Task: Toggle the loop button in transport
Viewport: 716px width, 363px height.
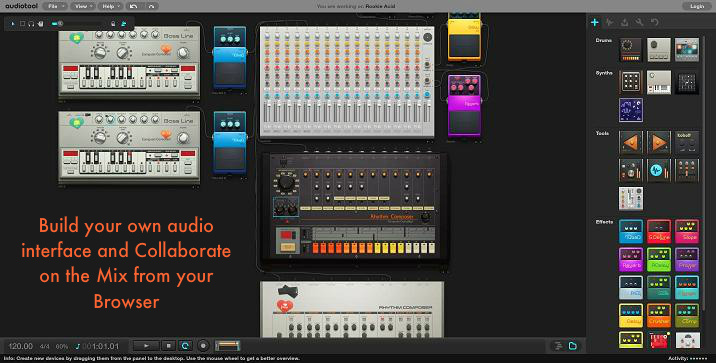Action: tap(185, 346)
